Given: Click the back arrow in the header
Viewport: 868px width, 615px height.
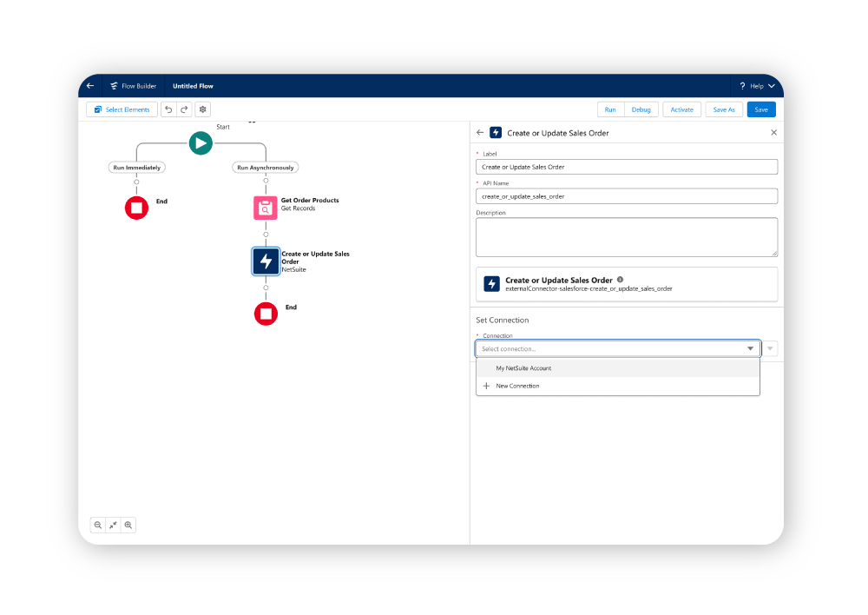Looking at the screenshot, I should click(x=90, y=86).
